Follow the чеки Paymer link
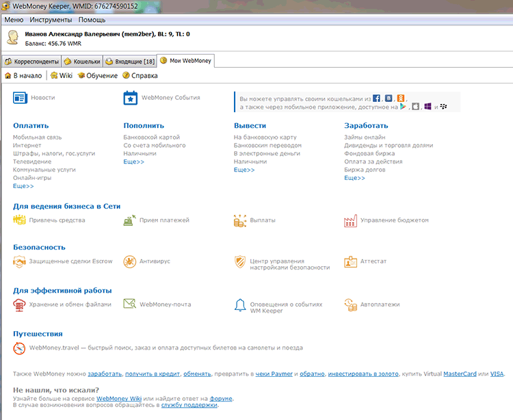The height and width of the screenshot is (420, 513). pyautogui.click(x=274, y=374)
